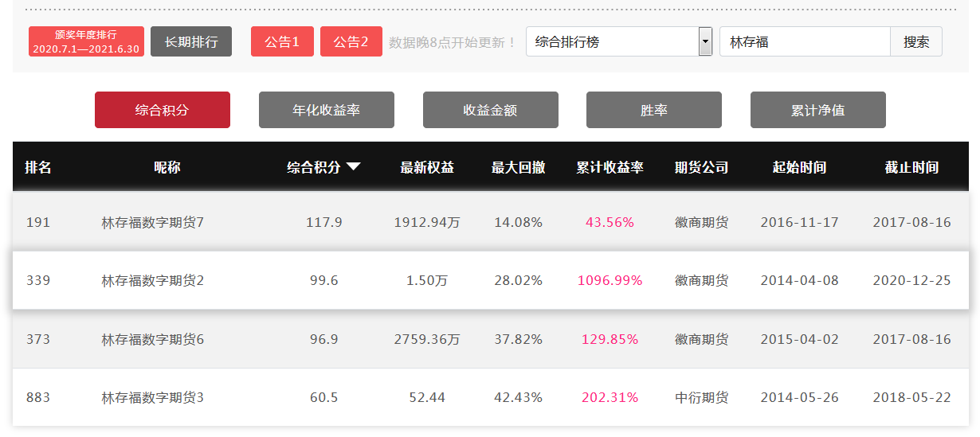Switch to 长期排行 ranking

pos(191,41)
